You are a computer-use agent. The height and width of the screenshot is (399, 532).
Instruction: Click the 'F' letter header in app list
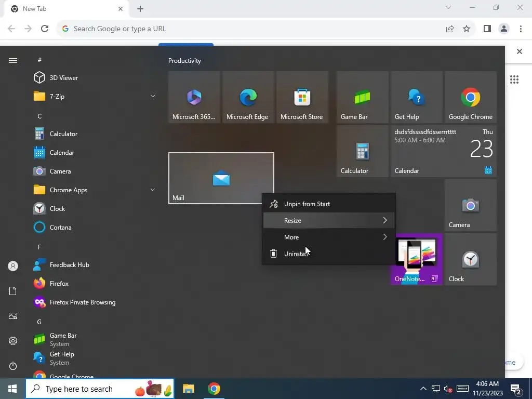[x=39, y=247]
